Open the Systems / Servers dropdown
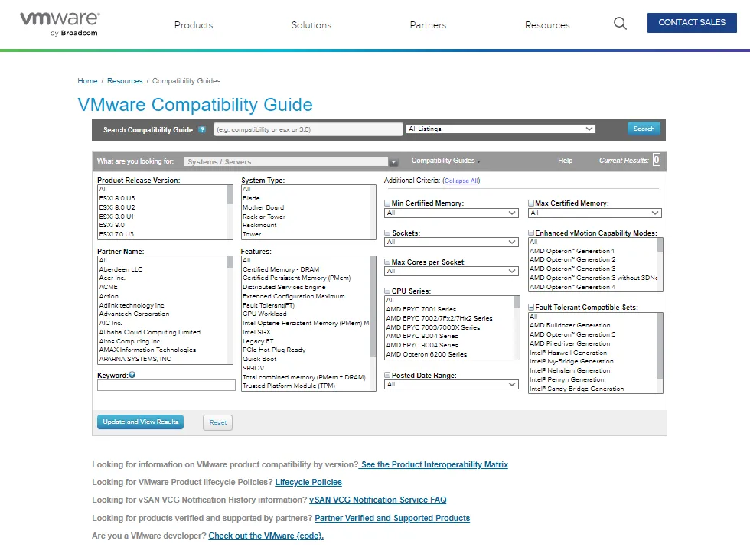Screen dimensions: 750x560 pyautogui.click(x=290, y=161)
